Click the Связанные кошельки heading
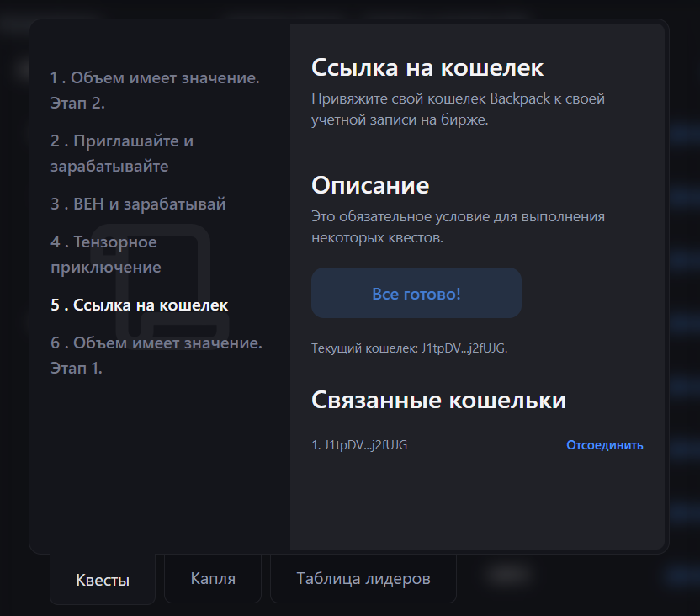This screenshot has height=616, width=700. click(438, 400)
